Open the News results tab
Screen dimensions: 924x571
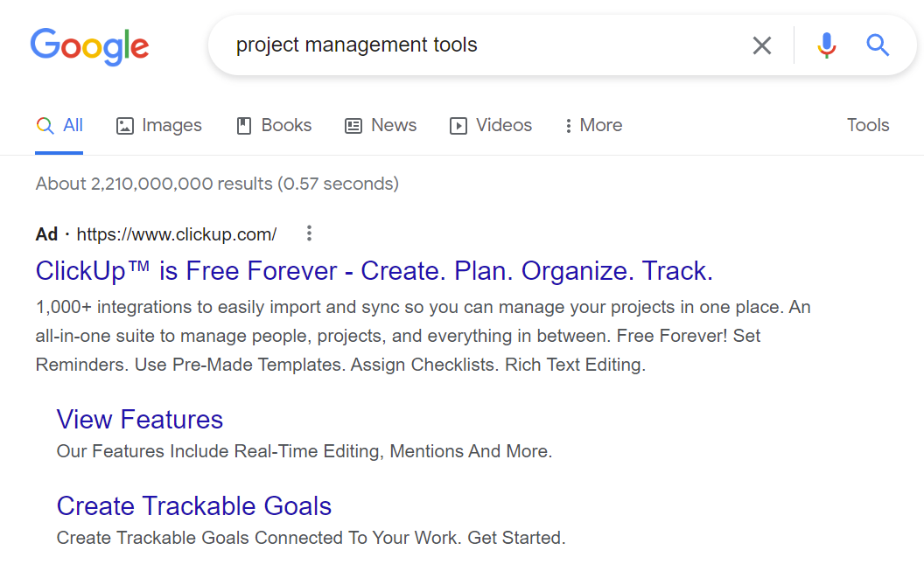pyautogui.click(x=381, y=125)
